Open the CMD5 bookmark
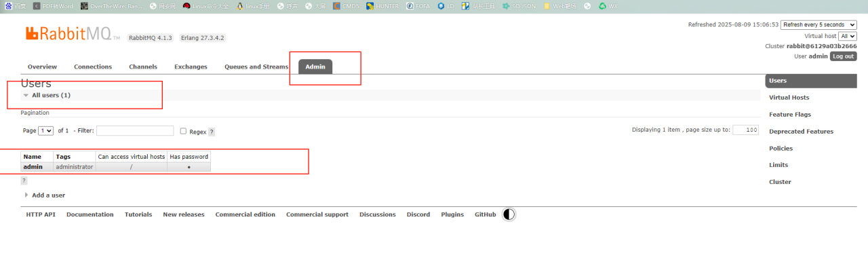 coord(347,5)
